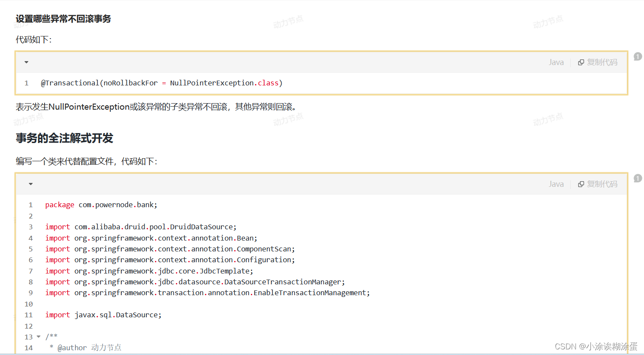Click the DruidDataSource import line
This screenshot has height=355, width=644.
(x=141, y=227)
